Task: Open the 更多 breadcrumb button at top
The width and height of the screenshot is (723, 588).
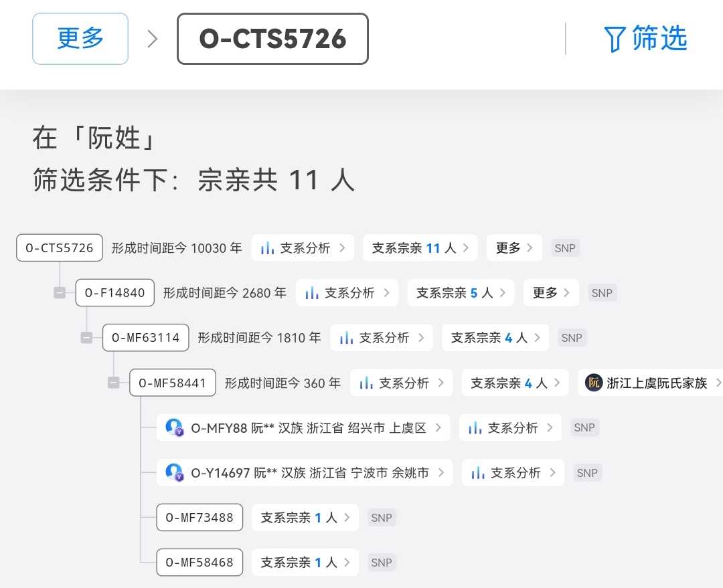Action: 80,39
